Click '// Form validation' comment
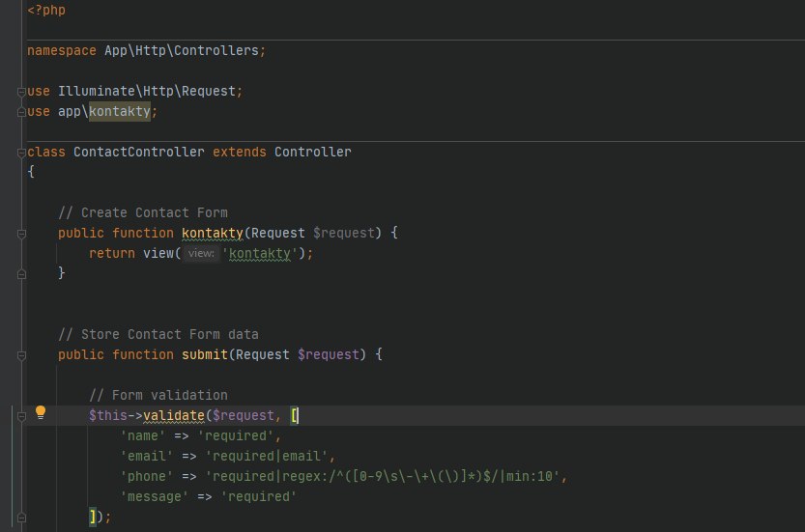Image resolution: width=805 pixels, height=532 pixels. (158, 395)
